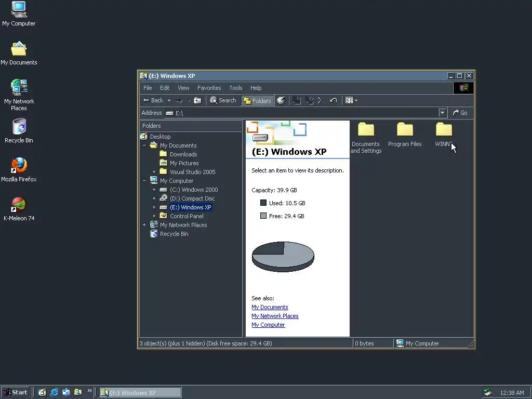Select the Recycle Bin desktop icon
The height and width of the screenshot is (399, 532).
(19, 130)
